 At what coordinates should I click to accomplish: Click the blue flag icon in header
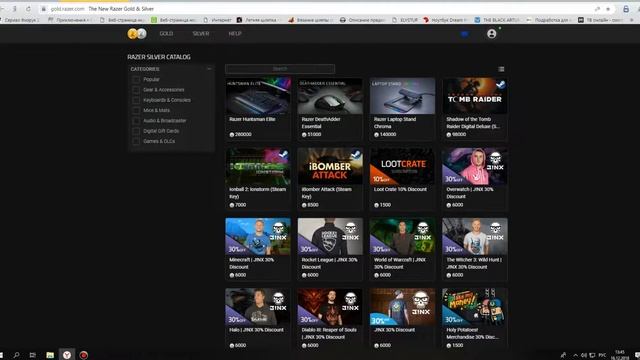click(x=464, y=34)
